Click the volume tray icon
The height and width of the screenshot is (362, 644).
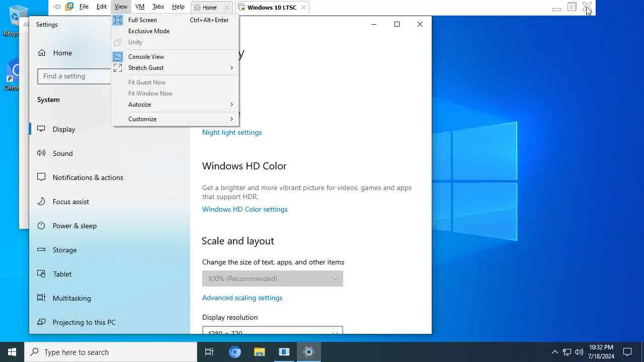pos(579,352)
